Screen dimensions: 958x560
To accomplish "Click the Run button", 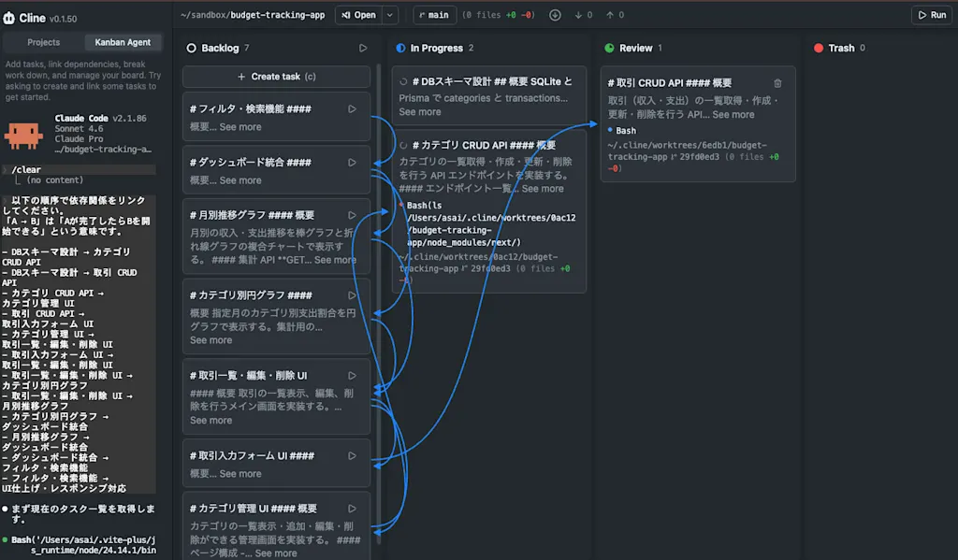I will [x=932, y=15].
